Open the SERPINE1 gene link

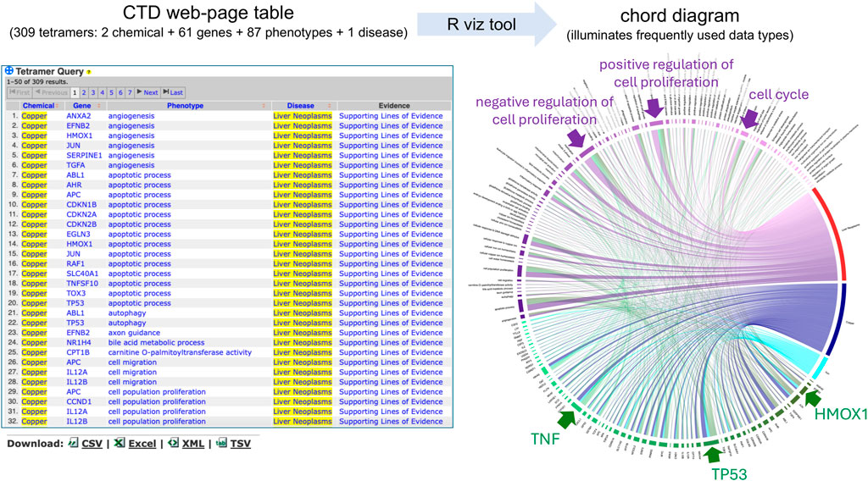tap(84, 155)
